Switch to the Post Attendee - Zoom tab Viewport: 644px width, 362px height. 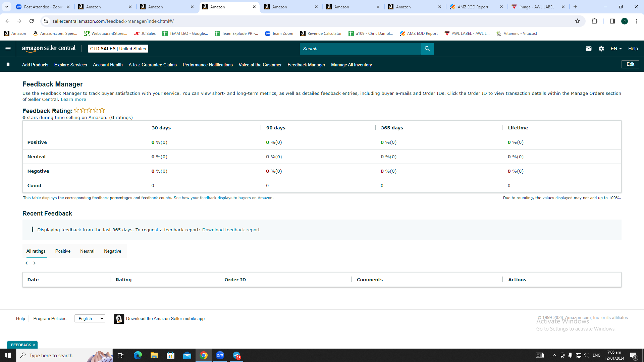(x=43, y=7)
